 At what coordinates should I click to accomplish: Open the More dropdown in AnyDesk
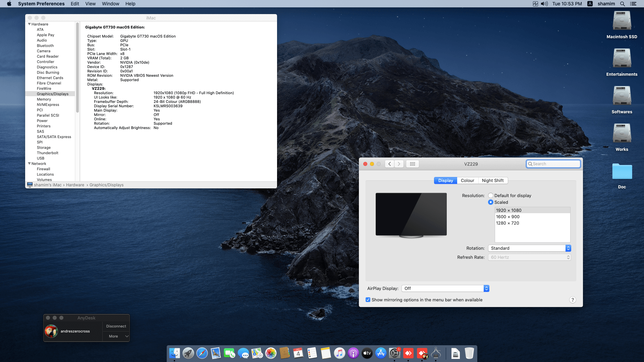[116, 336]
